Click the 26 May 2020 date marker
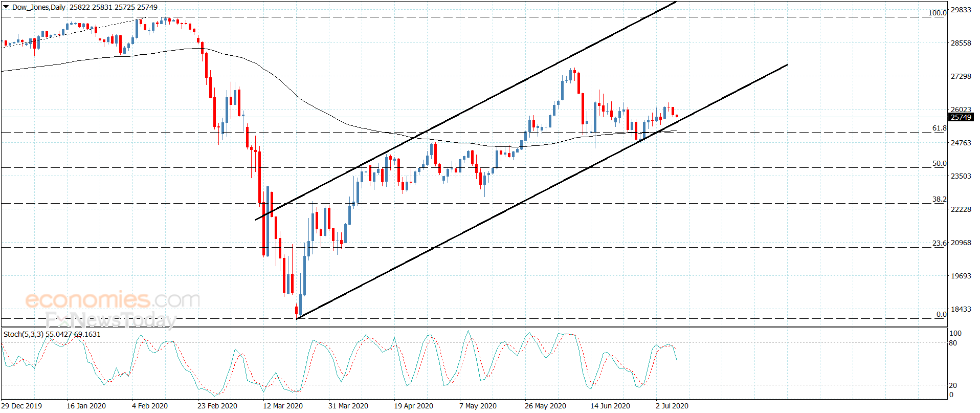The width and height of the screenshot is (980, 413). [x=545, y=406]
